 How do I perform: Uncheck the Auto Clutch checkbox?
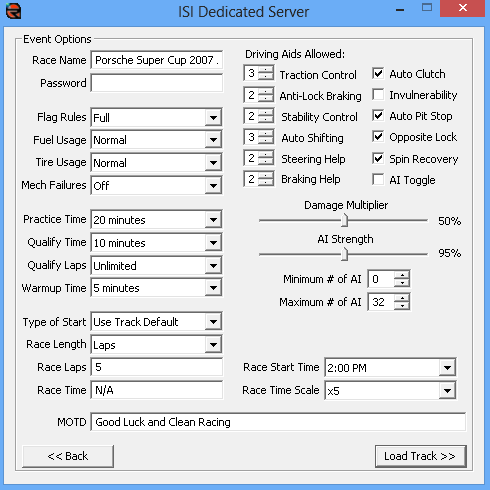coord(378,74)
